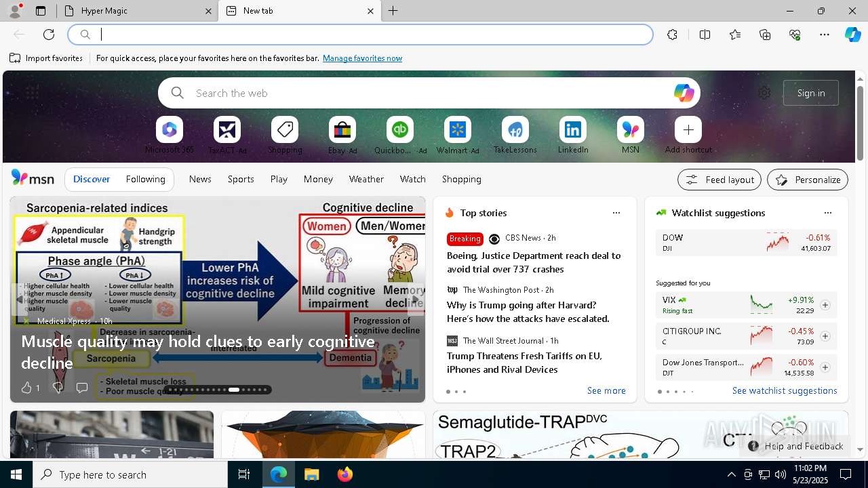Show previous carousel slide arrow
Viewport: 868px width, 488px height.
click(x=20, y=299)
